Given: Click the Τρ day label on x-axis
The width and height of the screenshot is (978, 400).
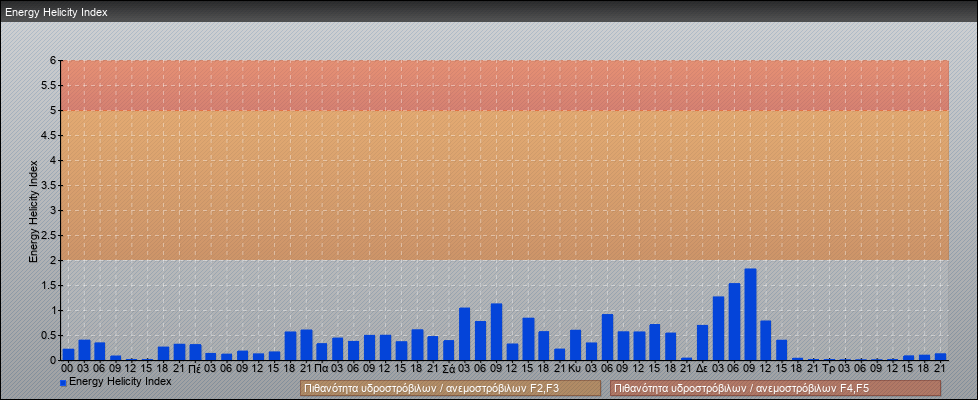Looking at the screenshot, I should 830,369.
